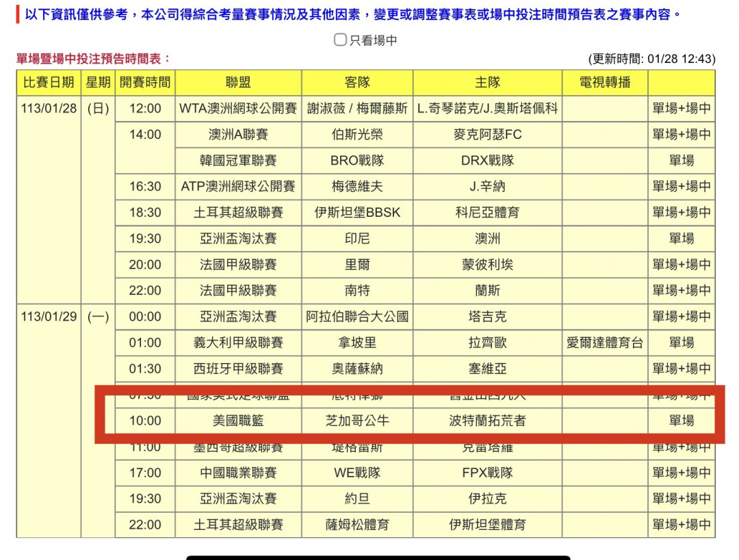This screenshot has height=560, width=739.
Task: Select the 愛爾達體育台 TV broadcast cell
Action: 605,343
